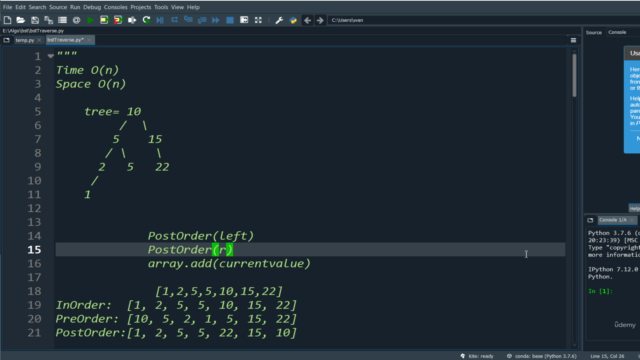Click the @ symbol finder icon
This screenshot has width=640, height=360.
(76, 20)
